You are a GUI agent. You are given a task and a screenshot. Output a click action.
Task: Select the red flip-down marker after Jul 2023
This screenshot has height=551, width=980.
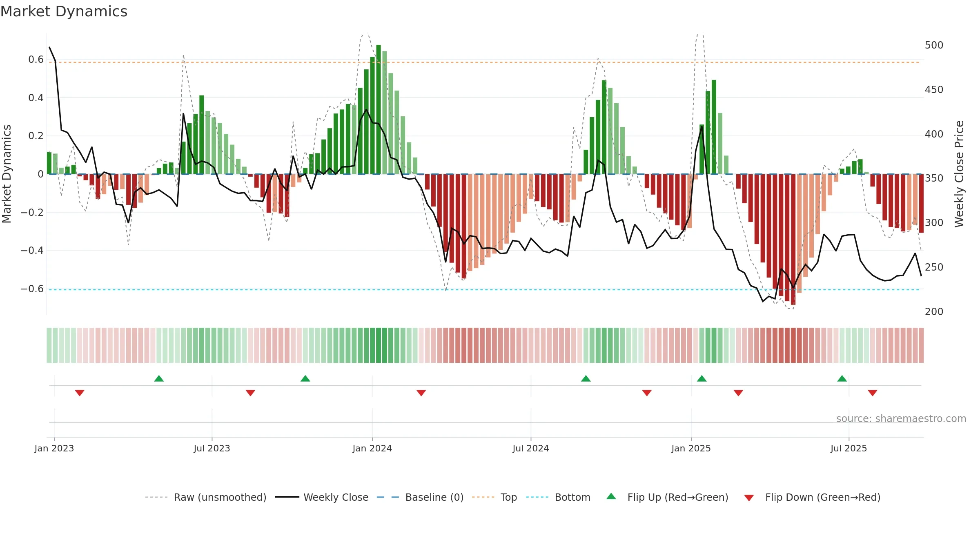click(250, 393)
